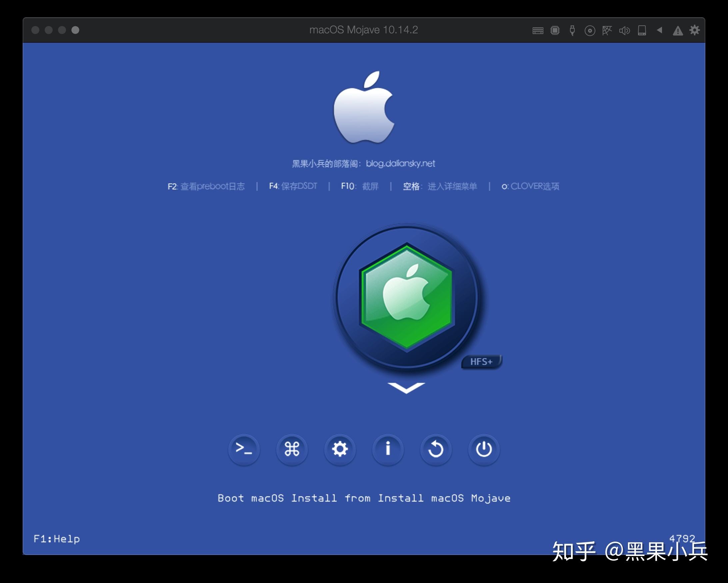Click the shutdown power icon
Screen dimensions: 728x583
click(x=484, y=449)
